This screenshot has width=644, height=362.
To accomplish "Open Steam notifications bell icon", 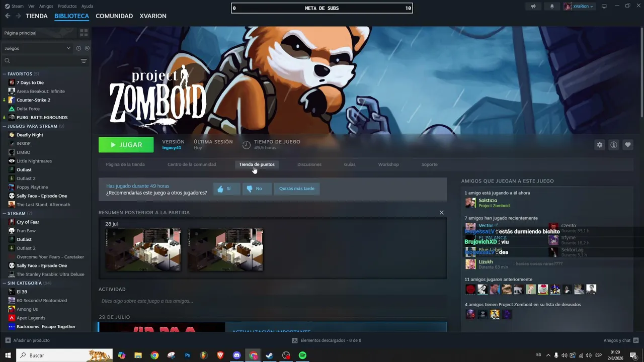I will click(552, 7).
